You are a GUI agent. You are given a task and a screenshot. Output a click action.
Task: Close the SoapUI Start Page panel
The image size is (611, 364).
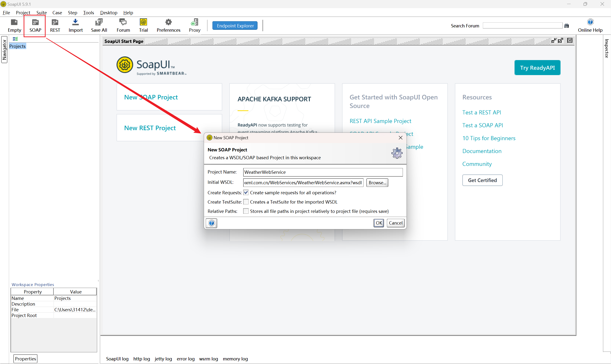point(570,41)
